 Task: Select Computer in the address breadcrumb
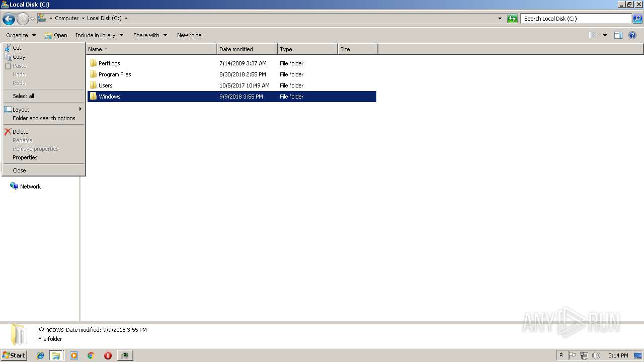[67, 18]
